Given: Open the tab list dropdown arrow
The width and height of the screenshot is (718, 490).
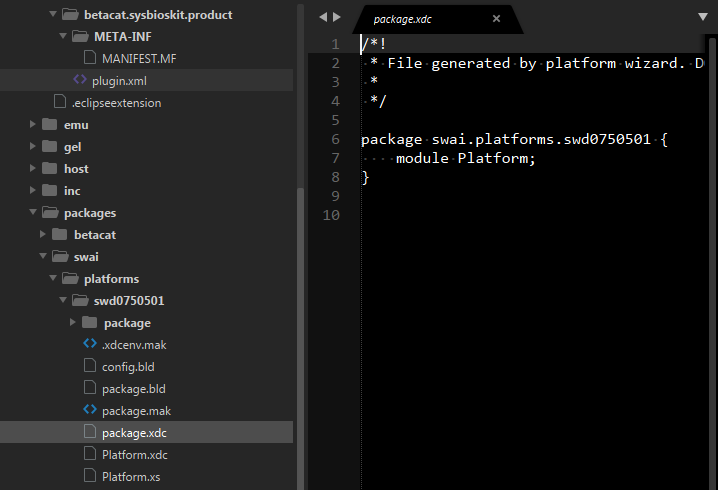Looking at the screenshot, I should 702,18.
